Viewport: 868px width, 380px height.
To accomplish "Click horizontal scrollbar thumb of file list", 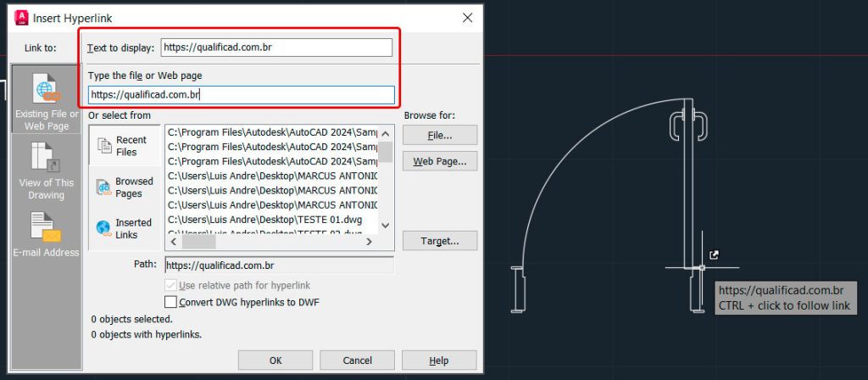I will tap(198, 242).
